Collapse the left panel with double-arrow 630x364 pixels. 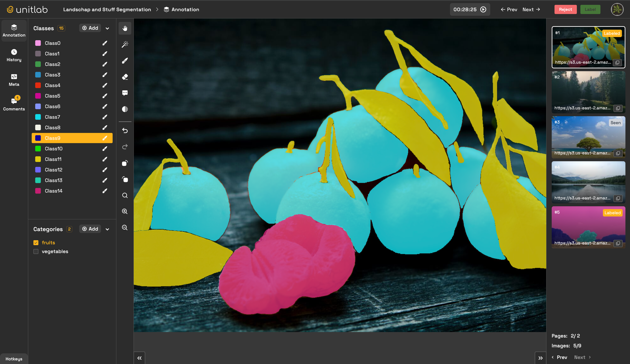tap(140, 358)
